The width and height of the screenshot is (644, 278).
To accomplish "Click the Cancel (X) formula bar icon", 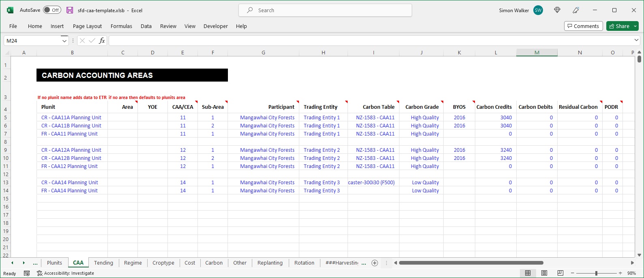I will pos(82,41).
